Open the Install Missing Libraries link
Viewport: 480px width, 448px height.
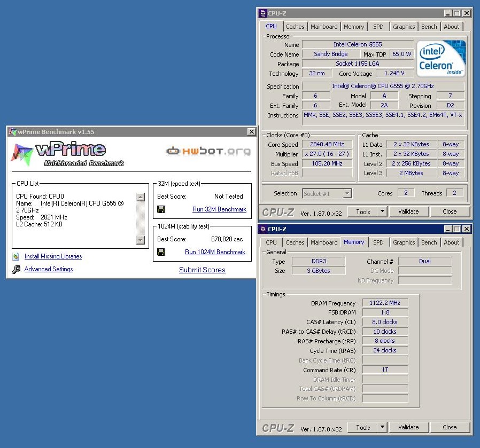tap(53, 256)
